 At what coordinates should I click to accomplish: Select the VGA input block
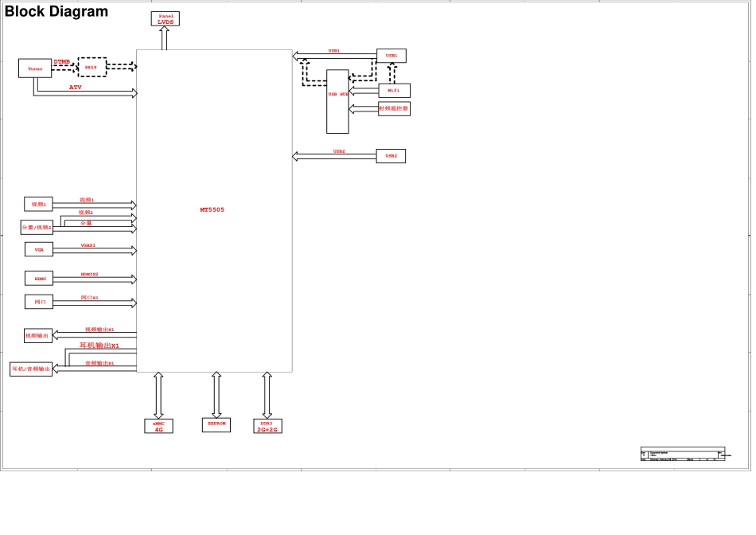click(x=38, y=249)
